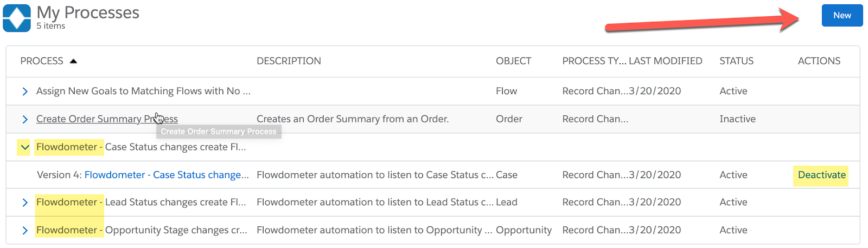
Task: Open Version 4 Flowdometer Case Status link
Action: pos(166,175)
